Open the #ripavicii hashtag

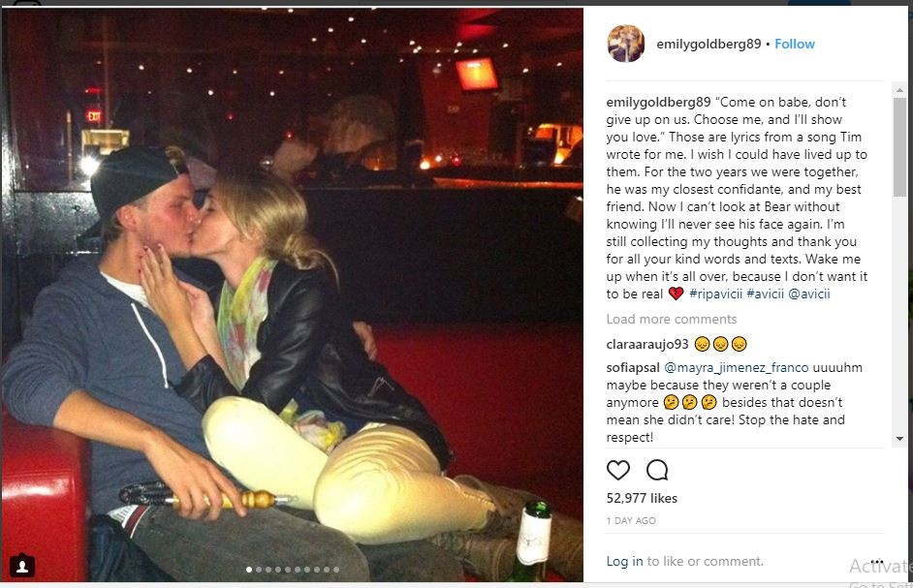tap(715, 294)
